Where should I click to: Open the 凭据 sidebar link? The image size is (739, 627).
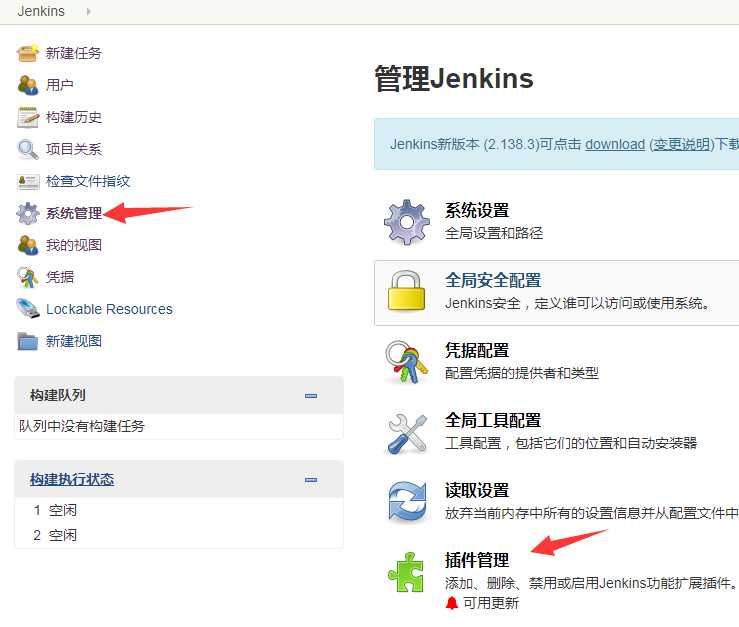tap(59, 277)
